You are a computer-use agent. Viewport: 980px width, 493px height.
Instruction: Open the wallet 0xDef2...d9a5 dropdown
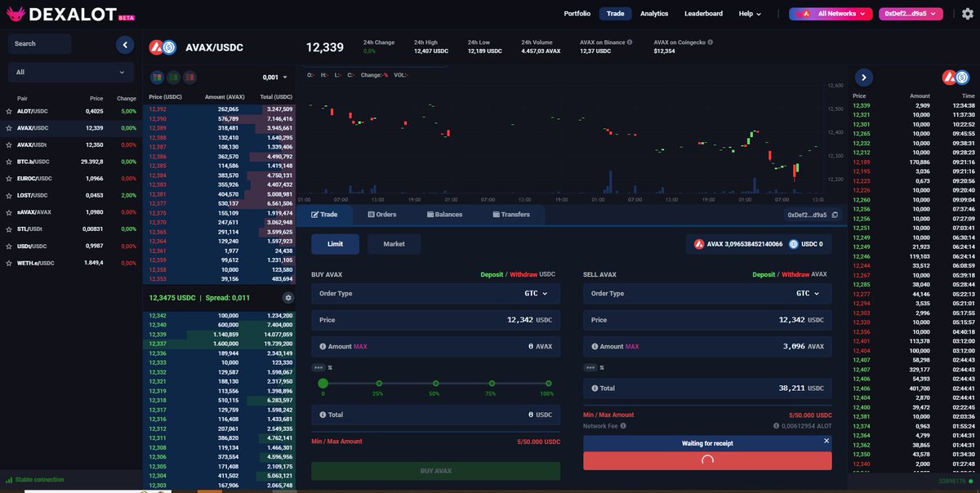click(911, 14)
